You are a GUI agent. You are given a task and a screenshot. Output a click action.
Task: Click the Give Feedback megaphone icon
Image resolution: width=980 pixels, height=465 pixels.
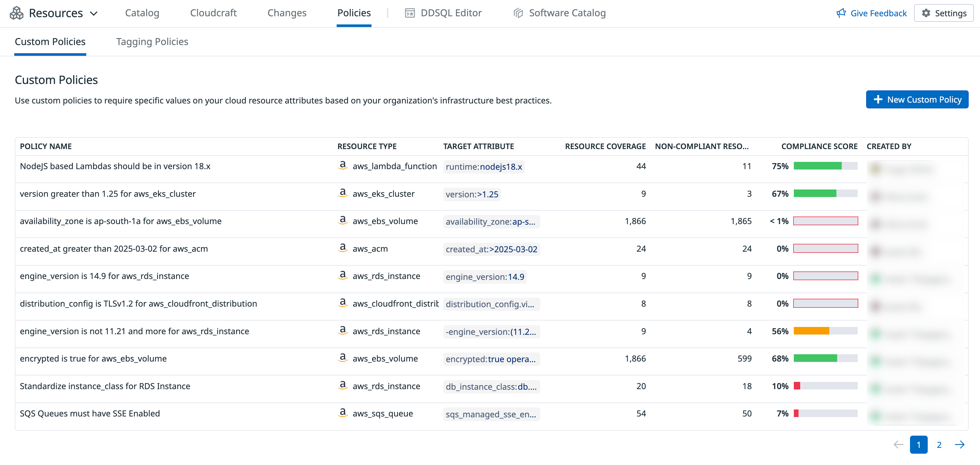pyautogui.click(x=841, y=13)
